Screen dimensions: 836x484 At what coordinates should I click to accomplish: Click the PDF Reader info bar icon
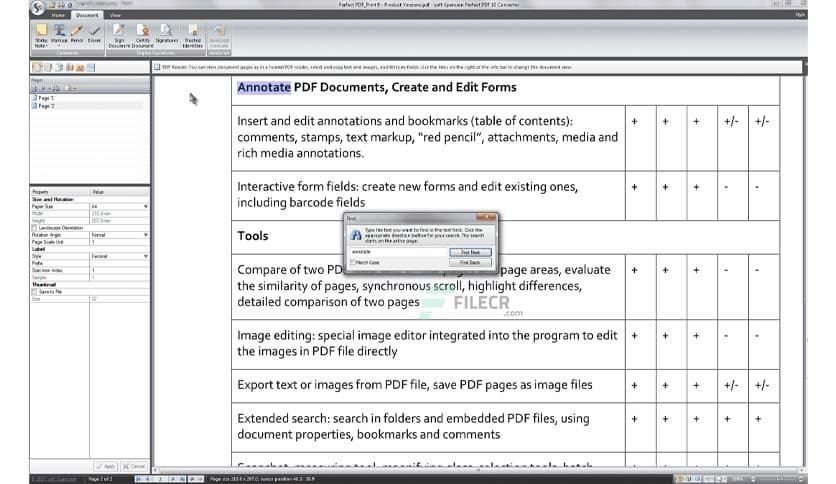(x=157, y=67)
